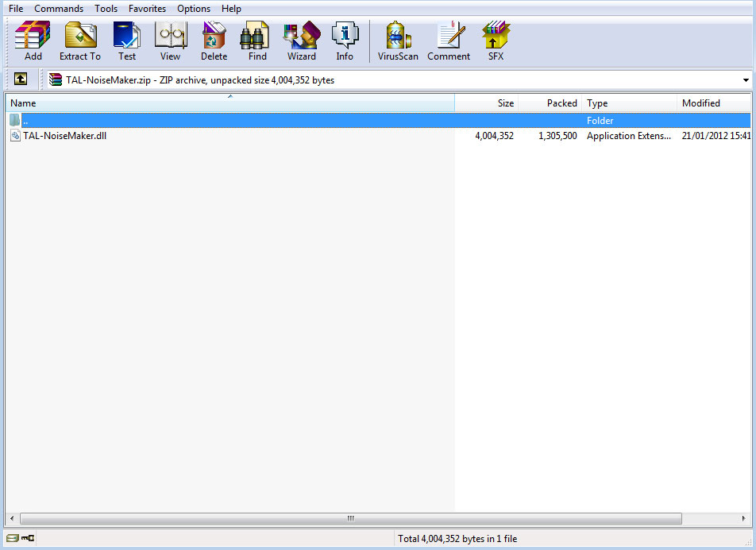Sort by Modified column header
The image size is (756, 550).
pyautogui.click(x=714, y=103)
